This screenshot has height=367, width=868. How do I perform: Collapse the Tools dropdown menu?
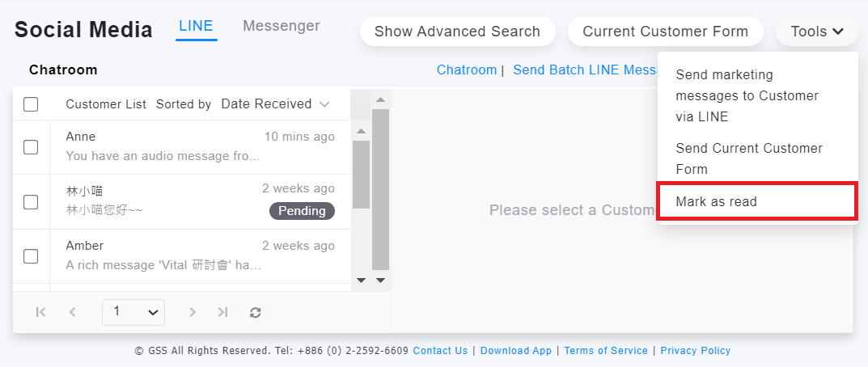coord(816,32)
